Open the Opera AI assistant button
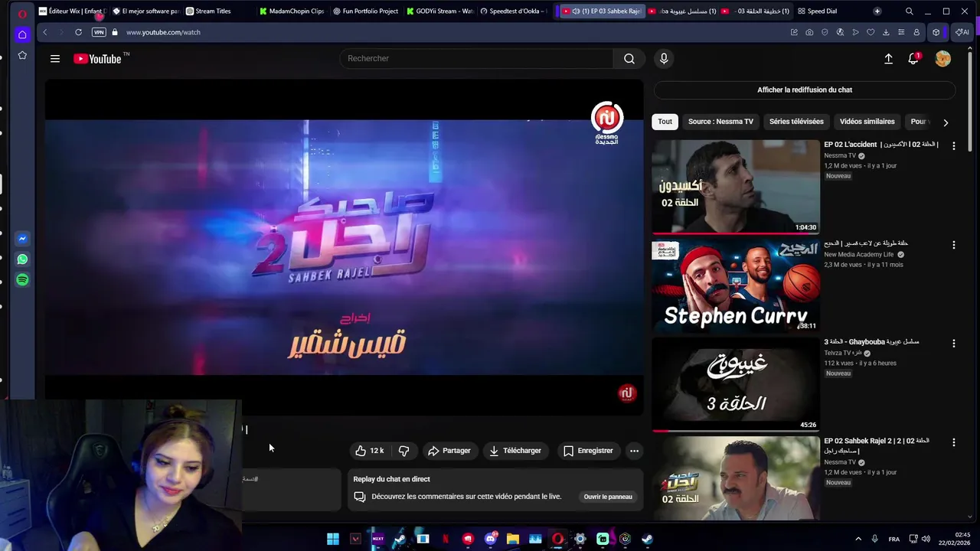The height and width of the screenshot is (551, 980). click(962, 32)
